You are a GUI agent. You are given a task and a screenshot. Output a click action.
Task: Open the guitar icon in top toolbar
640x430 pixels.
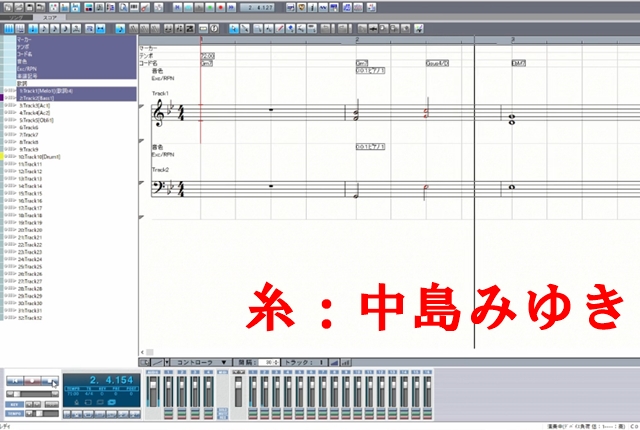point(145,7)
